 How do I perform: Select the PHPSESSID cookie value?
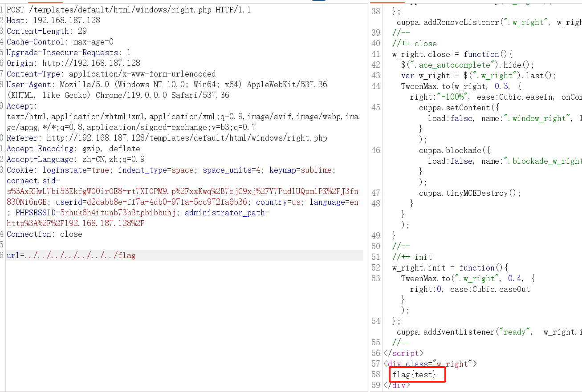[x=118, y=212]
